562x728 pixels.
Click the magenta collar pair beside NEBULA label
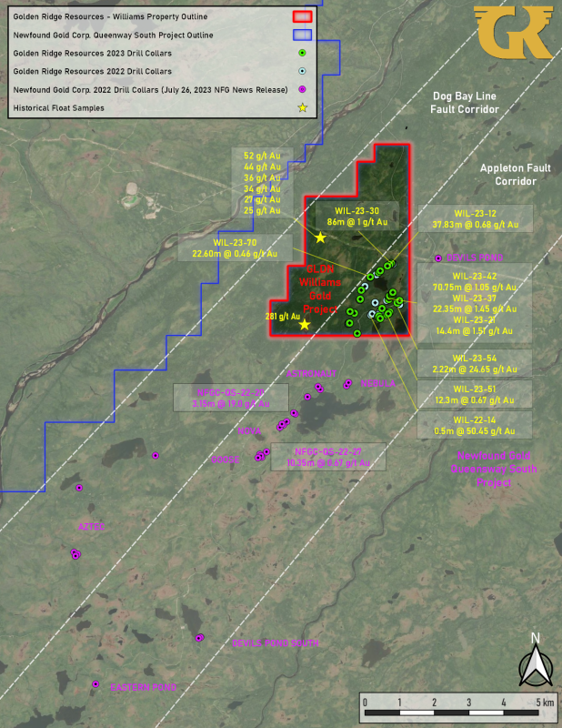[x=347, y=384]
